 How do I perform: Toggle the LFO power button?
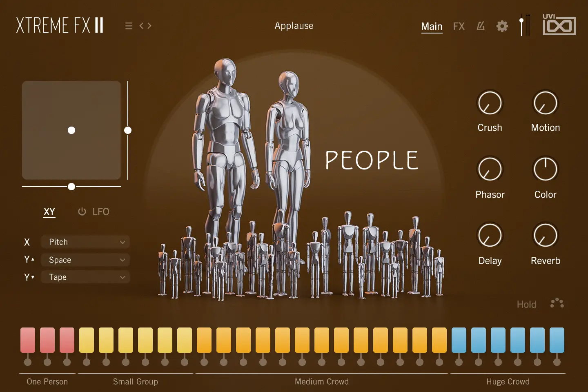coord(82,212)
